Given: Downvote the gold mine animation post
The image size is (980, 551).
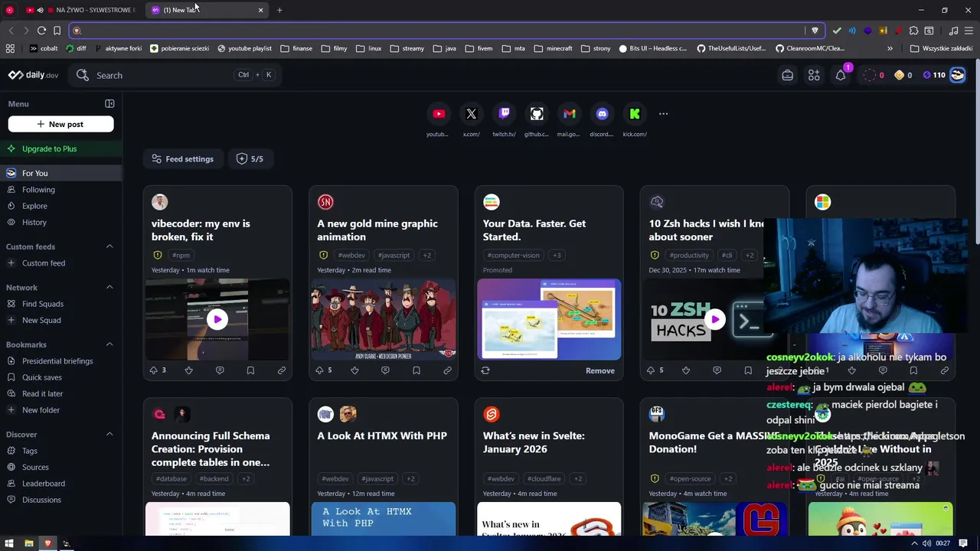Looking at the screenshot, I should pyautogui.click(x=354, y=370).
